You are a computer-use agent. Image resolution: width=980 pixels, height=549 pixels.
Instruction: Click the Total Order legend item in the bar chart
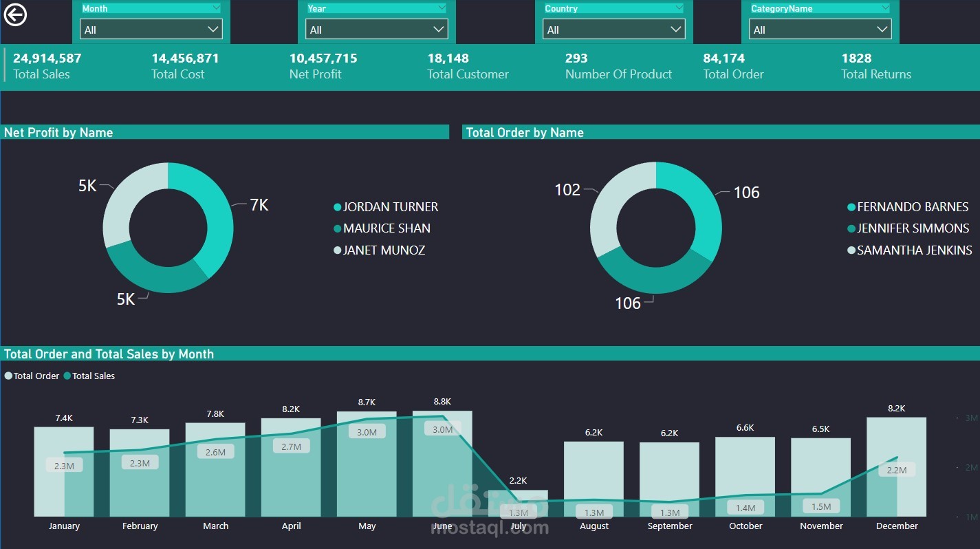[32, 376]
